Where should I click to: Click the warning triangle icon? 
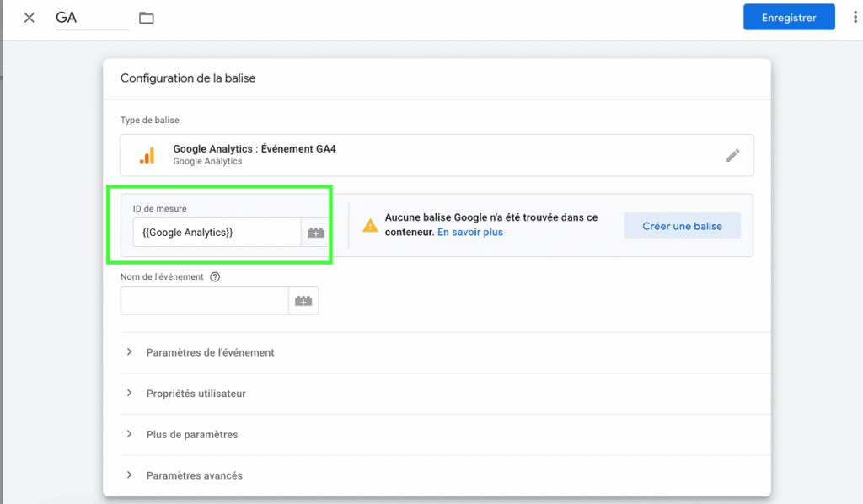[x=371, y=225]
